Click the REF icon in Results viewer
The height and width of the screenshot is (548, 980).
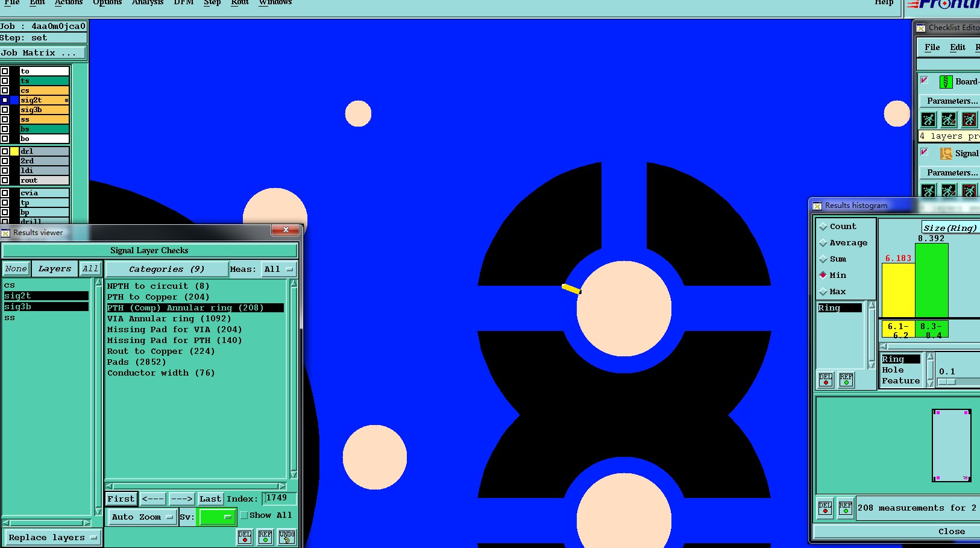[265, 537]
